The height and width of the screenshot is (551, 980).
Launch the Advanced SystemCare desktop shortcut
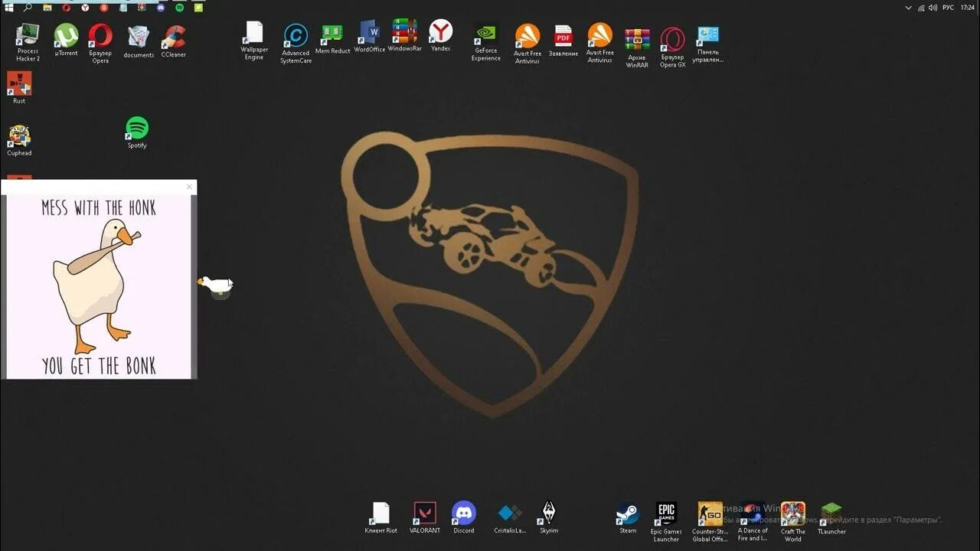point(296,44)
